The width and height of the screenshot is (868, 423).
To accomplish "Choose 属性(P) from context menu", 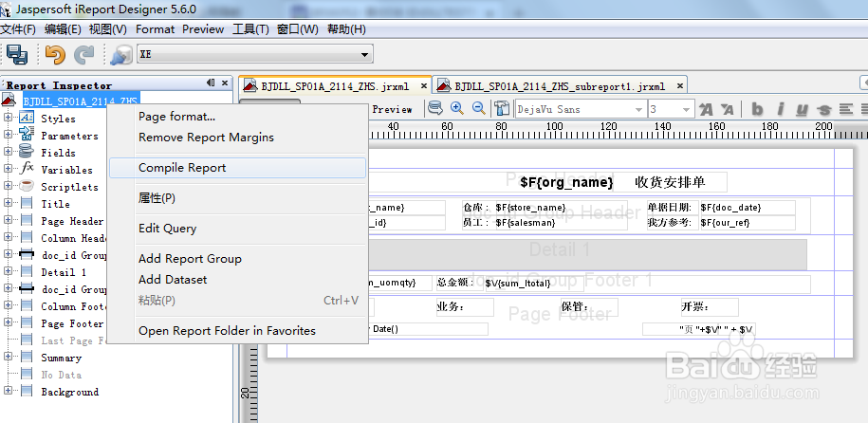I will coord(237,197).
